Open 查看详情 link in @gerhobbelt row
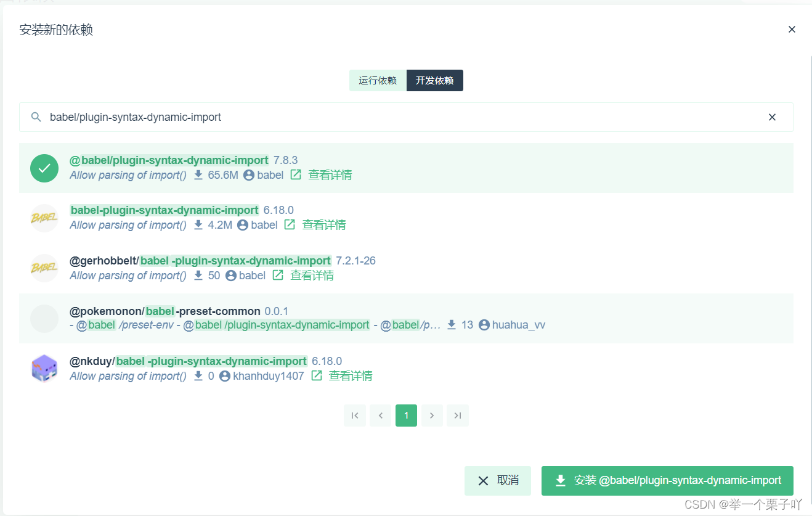The width and height of the screenshot is (812, 516). pos(312,276)
